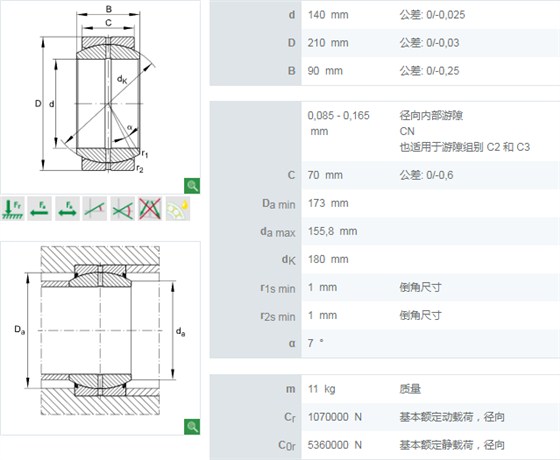560x460 pixels.
Task: Enlarge the bottom mounting dimensions drawing
Action: point(192,427)
